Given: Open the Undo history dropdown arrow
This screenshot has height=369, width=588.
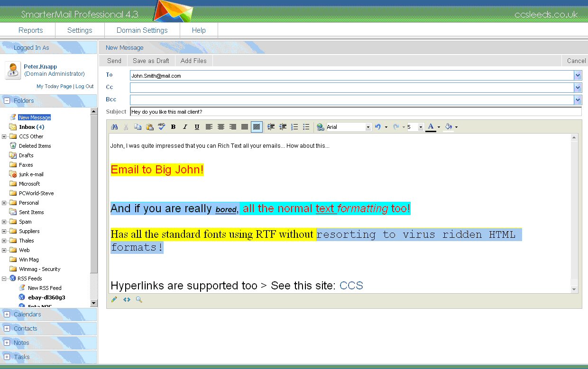Looking at the screenshot, I should coord(386,127).
